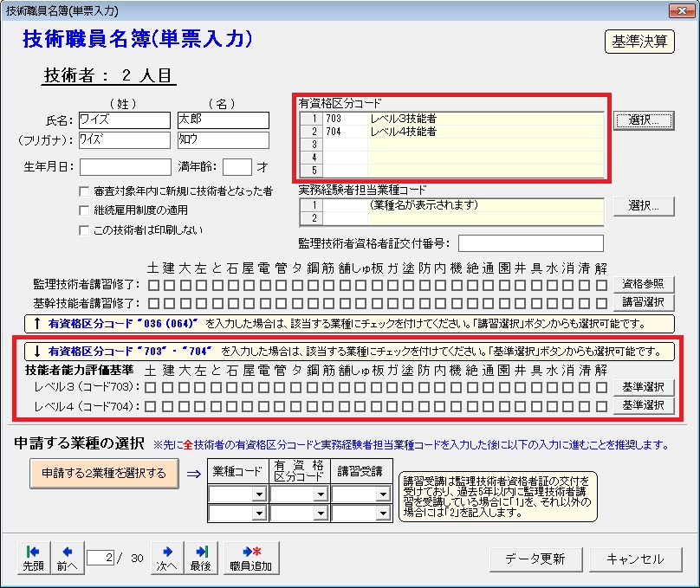Jump to last record with 最後 button
The image size is (700, 588).
click(x=201, y=558)
